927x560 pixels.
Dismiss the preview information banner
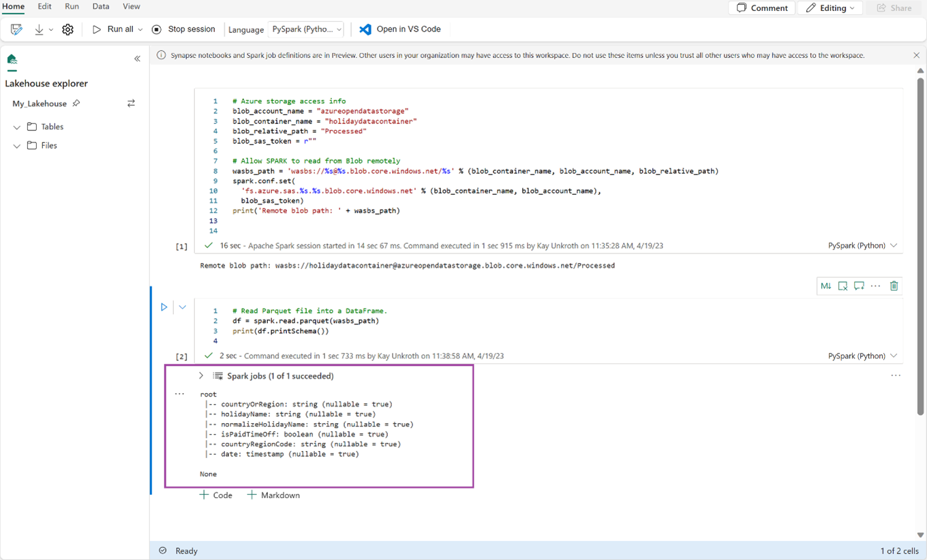click(x=916, y=55)
